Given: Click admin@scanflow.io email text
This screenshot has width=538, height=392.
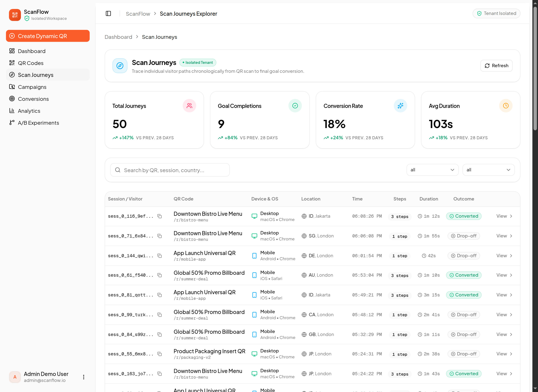Looking at the screenshot, I should pyautogui.click(x=45, y=380).
